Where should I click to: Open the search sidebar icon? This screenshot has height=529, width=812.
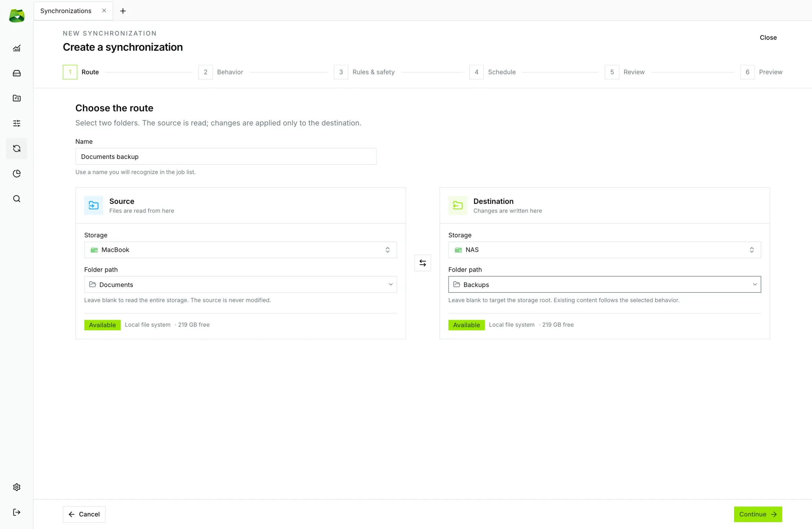pyautogui.click(x=17, y=198)
